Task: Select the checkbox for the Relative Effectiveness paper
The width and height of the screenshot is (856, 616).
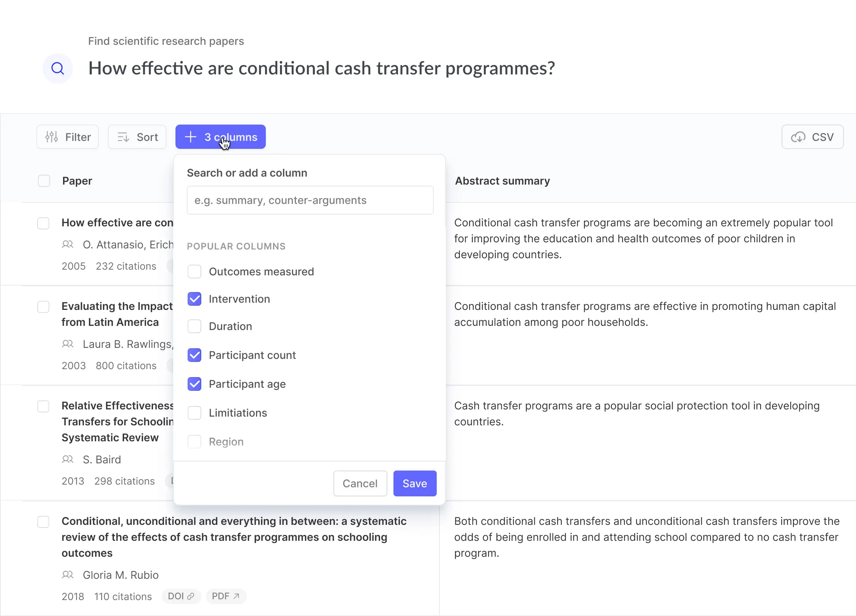Action: point(44,406)
